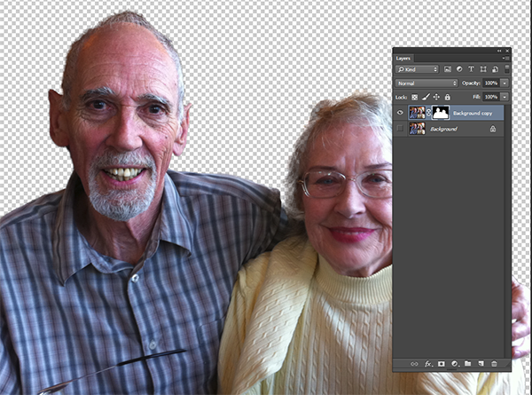Image resolution: width=532 pixels, height=395 pixels.
Task: Open the Layers panel flyout menu
Action: pyautogui.click(x=506, y=58)
